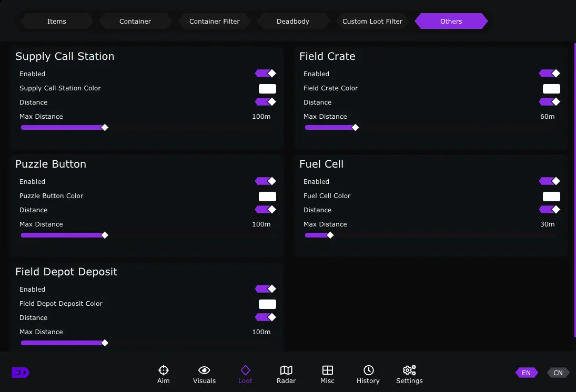
Task: Switch language to CN
Action: [558, 373]
